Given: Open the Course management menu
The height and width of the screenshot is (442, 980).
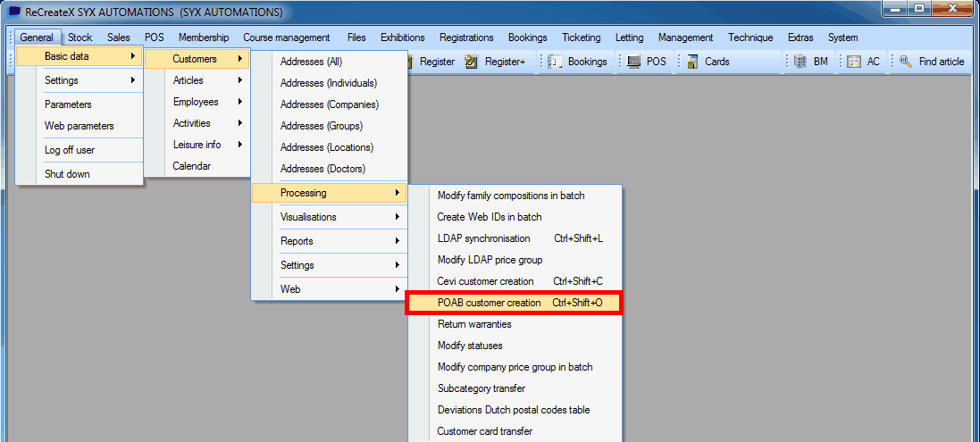Looking at the screenshot, I should pyautogui.click(x=286, y=38).
